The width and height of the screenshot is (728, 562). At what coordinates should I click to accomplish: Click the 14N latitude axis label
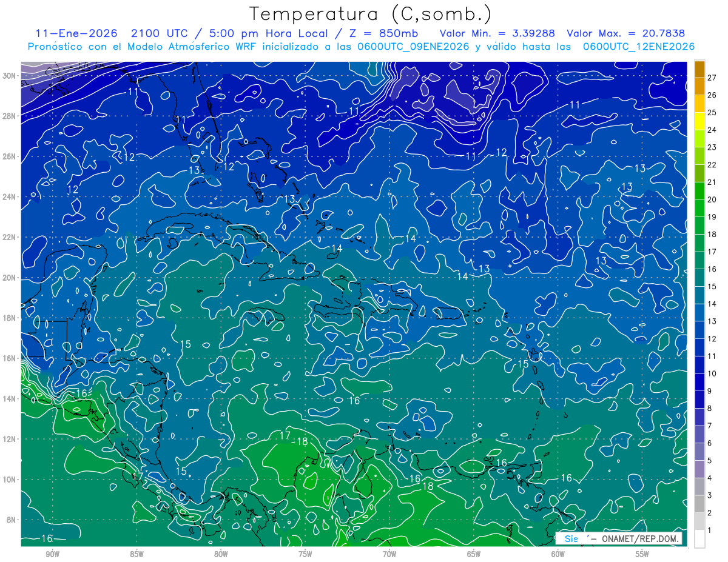(10, 398)
